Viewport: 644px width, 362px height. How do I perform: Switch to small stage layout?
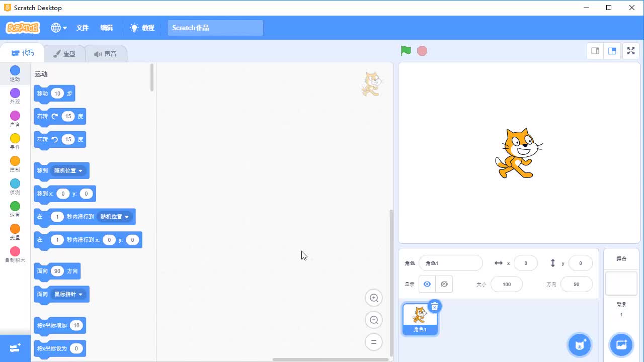coord(595,51)
